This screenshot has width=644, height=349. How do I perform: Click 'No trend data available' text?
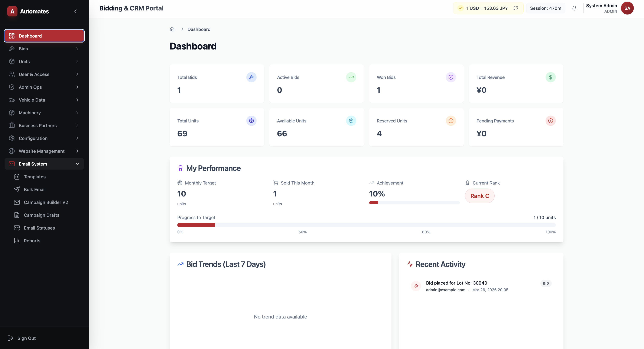[x=280, y=317]
